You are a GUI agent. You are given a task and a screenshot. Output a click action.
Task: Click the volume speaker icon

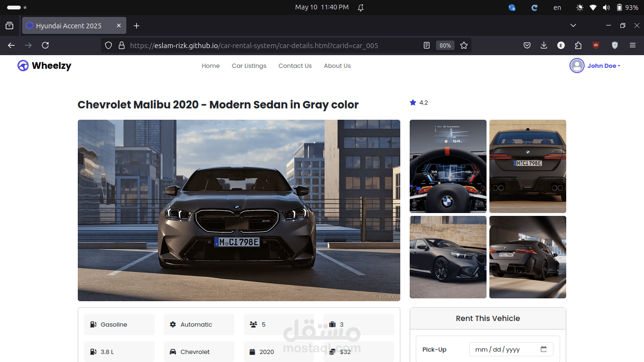tap(606, 8)
